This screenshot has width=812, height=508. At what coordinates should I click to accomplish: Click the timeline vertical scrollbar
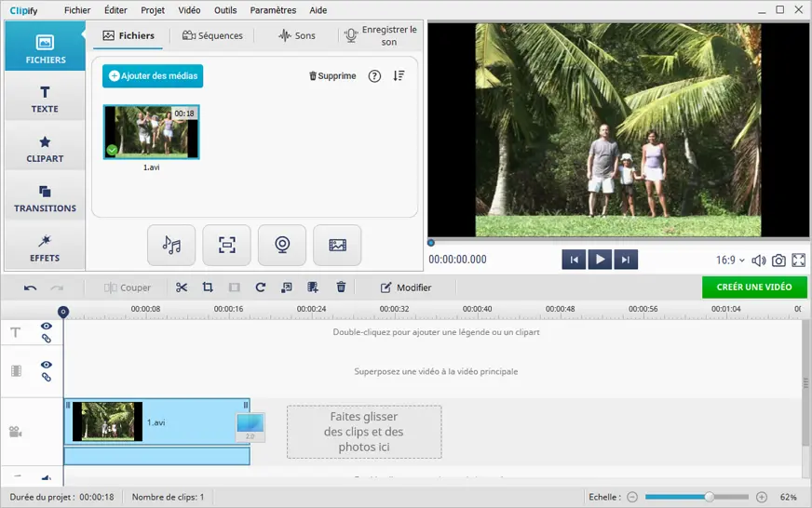coord(805,382)
